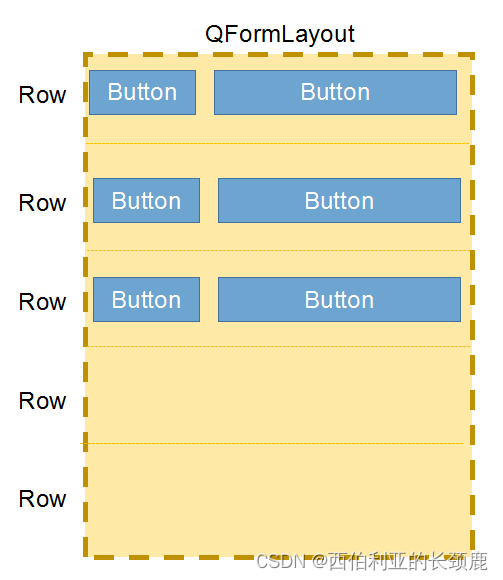Screen dimensions: 503x580
Task: Click the wide Button in the third row
Action: click(x=340, y=299)
